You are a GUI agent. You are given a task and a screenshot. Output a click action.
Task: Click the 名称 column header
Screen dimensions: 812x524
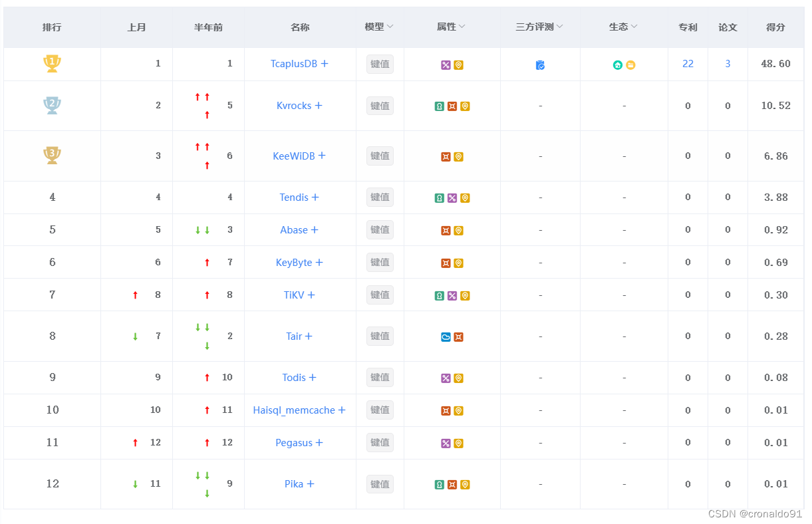tap(300, 27)
